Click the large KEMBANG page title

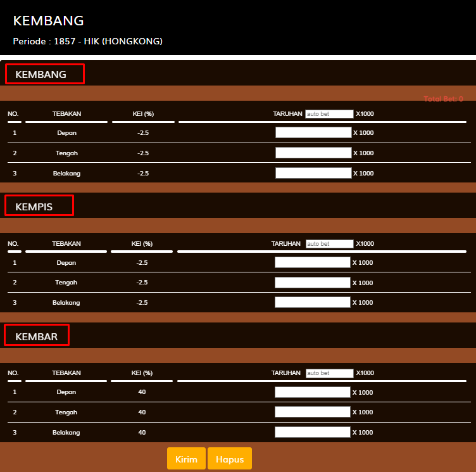(48, 21)
